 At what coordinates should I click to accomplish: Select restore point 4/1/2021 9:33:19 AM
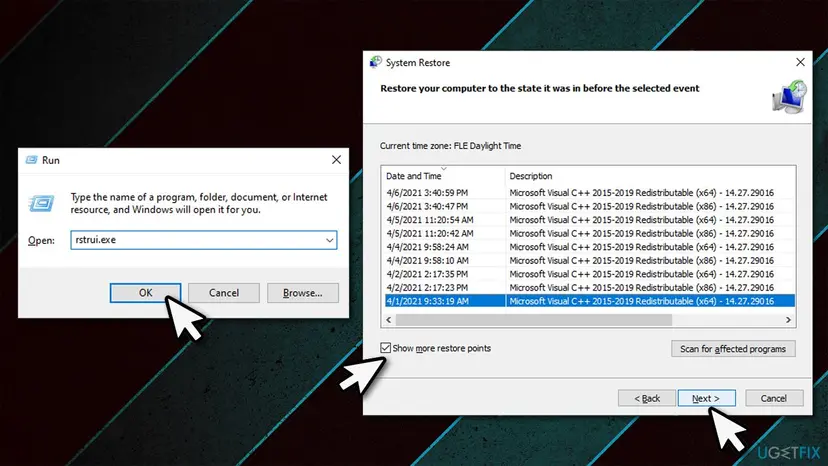point(588,301)
